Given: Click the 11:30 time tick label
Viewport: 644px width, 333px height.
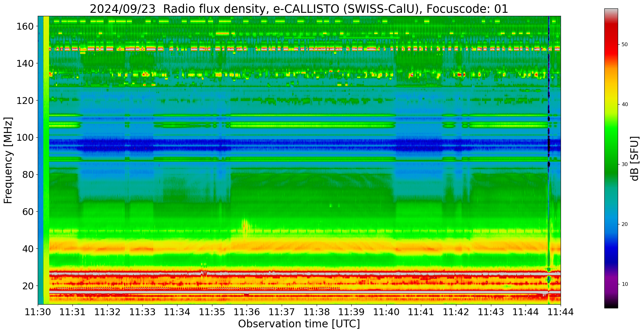Looking at the screenshot, I should click(38, 312).
